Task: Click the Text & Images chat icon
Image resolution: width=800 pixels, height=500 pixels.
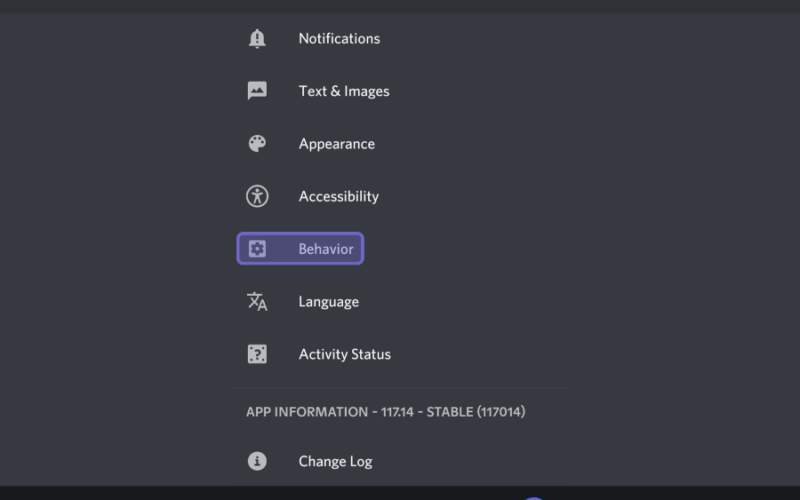Action: [257, 91]
